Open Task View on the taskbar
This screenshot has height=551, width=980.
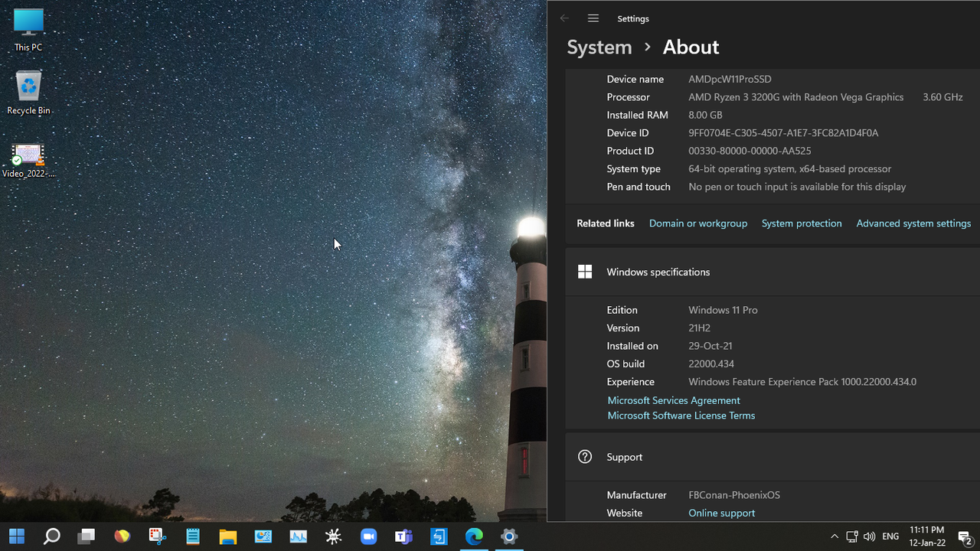point(86,536)
